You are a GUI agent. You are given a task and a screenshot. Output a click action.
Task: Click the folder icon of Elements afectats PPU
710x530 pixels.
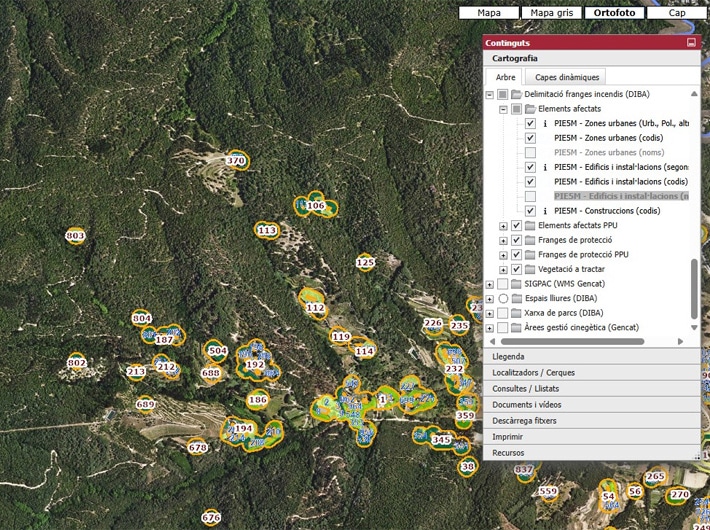coord(530,226)
